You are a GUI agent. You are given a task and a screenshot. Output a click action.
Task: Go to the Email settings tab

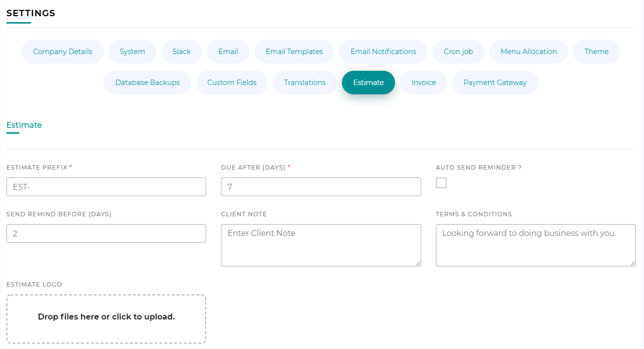(228, 52)
